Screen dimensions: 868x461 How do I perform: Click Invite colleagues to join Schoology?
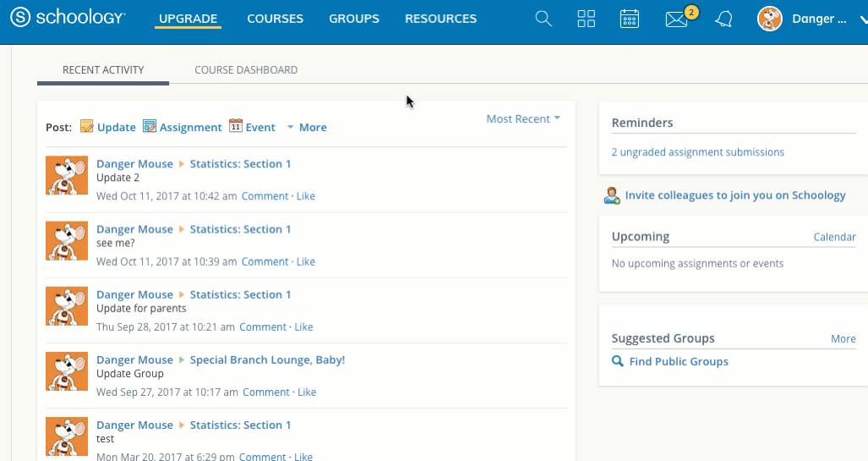coord(734,195)
